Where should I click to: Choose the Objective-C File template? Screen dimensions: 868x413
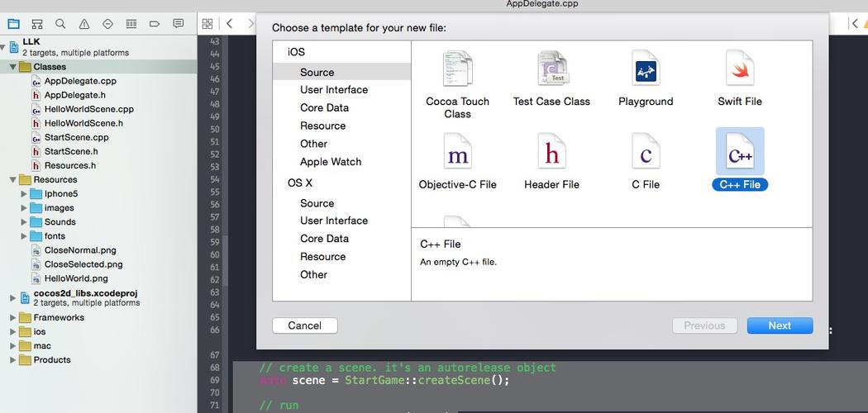point(457,160)
